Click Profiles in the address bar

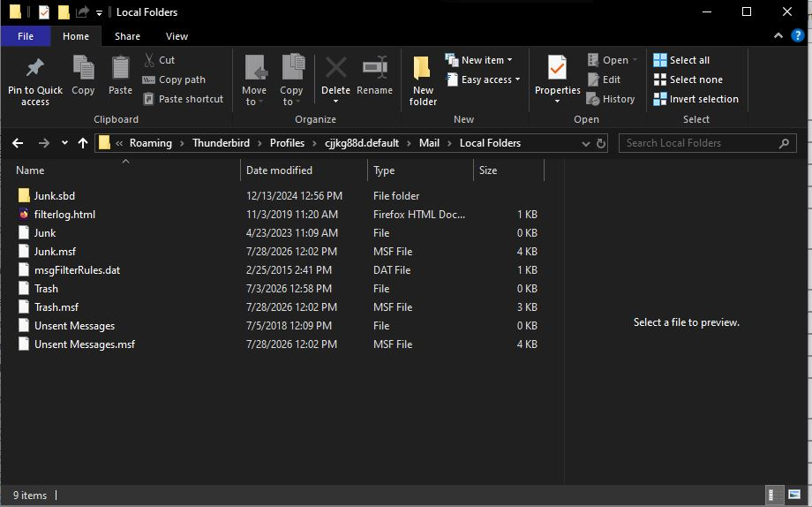(x=288, y=143)
